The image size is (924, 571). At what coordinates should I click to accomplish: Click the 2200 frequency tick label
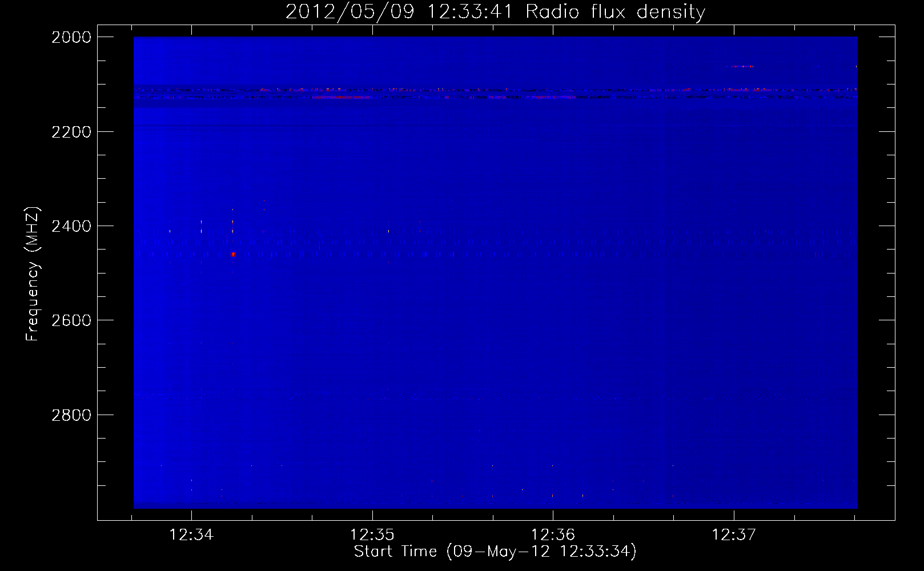pos(71,132)
